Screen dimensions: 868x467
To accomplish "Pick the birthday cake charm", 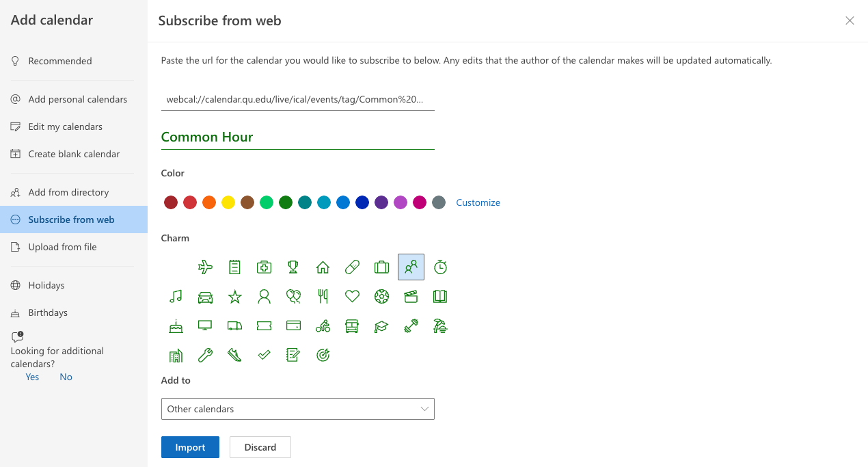I will 176,327.
